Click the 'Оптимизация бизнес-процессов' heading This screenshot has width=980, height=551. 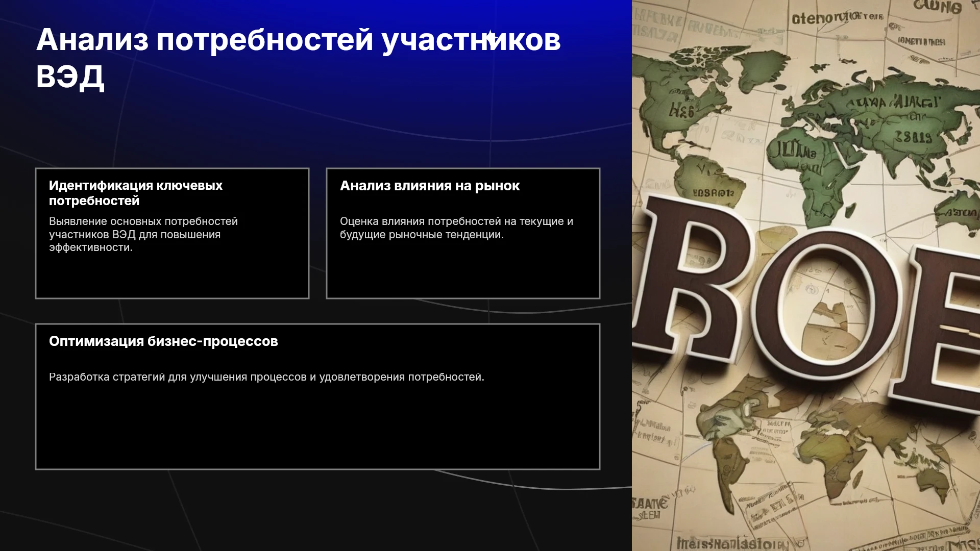coord(163,341)
